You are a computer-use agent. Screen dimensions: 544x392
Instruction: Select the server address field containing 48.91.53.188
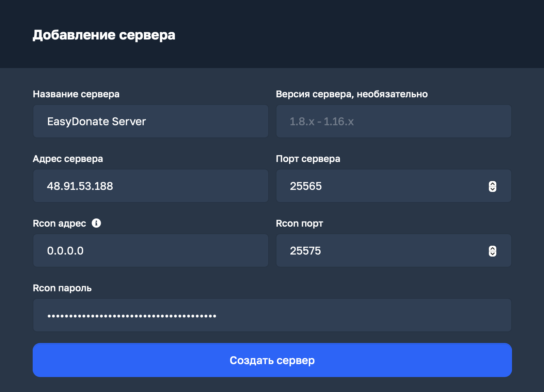click(150, 186)
